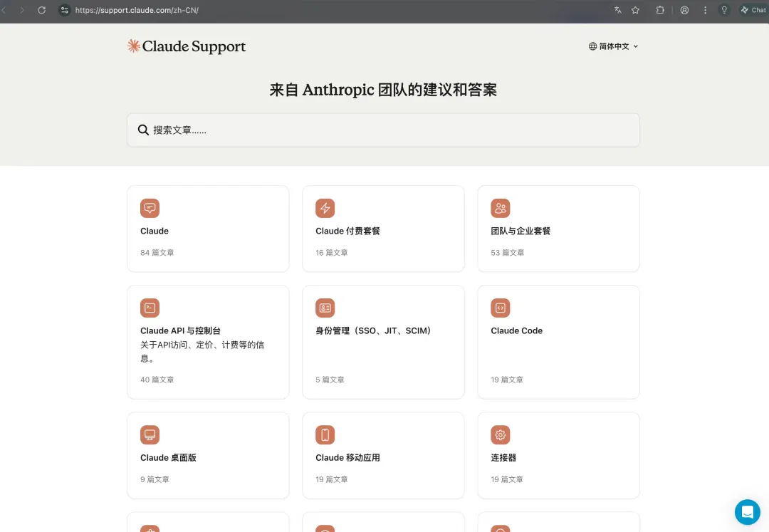This screenshot has width=769, height=532.
Task: Click the translate page icon
Action: (618, 10)
